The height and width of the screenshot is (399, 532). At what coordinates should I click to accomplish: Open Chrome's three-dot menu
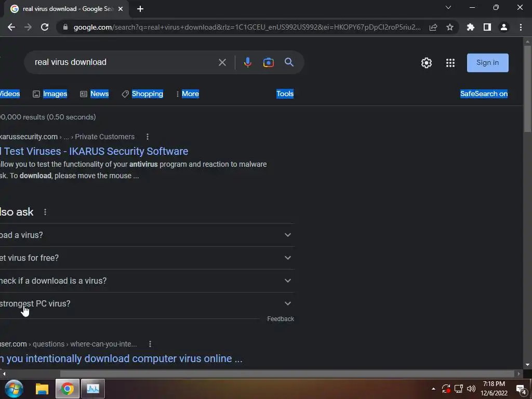click(521, 27)
